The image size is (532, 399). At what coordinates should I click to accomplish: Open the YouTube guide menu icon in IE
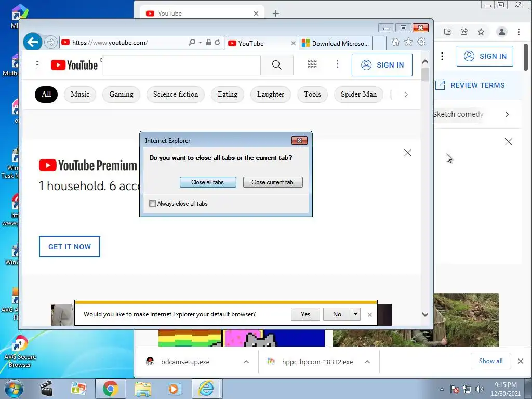(x=37, y=64)
